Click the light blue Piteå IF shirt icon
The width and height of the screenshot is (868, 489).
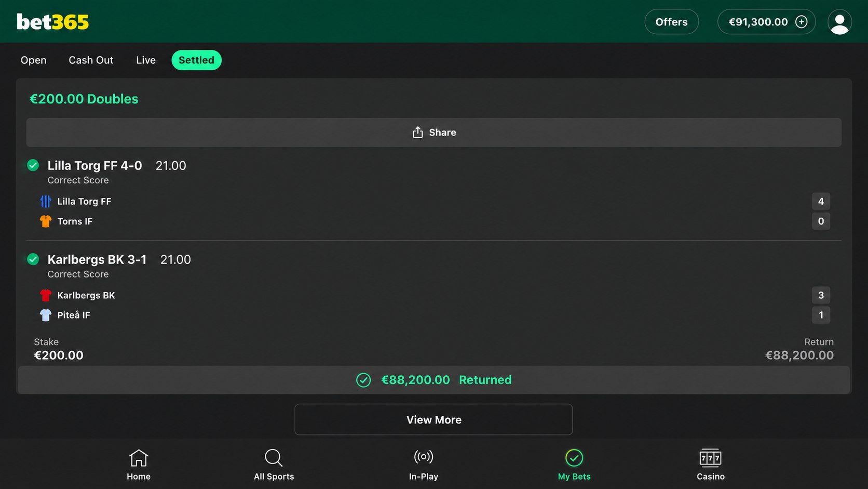pos(46,315)
